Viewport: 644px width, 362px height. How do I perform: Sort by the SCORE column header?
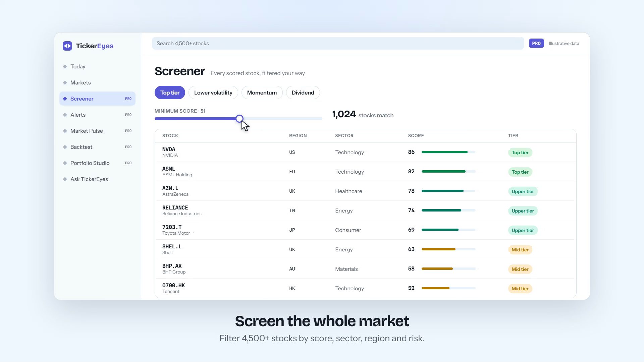(x=416, y=135)
